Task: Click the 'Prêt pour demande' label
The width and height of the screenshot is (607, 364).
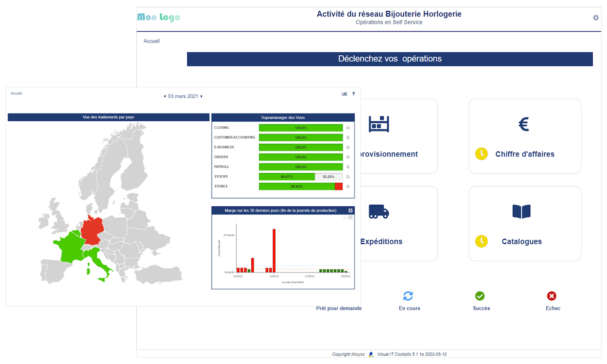Action: click(x=339, y=308)
